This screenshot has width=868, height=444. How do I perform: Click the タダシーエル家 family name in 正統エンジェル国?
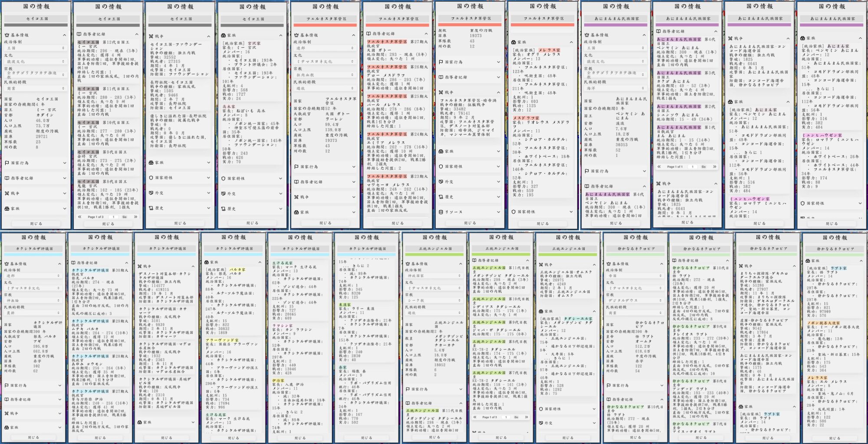(x=578, y=319)
